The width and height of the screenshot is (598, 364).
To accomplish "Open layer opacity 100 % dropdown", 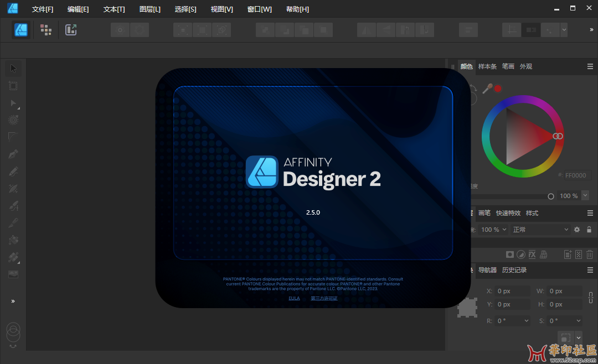I will click(x=493, y=230).
